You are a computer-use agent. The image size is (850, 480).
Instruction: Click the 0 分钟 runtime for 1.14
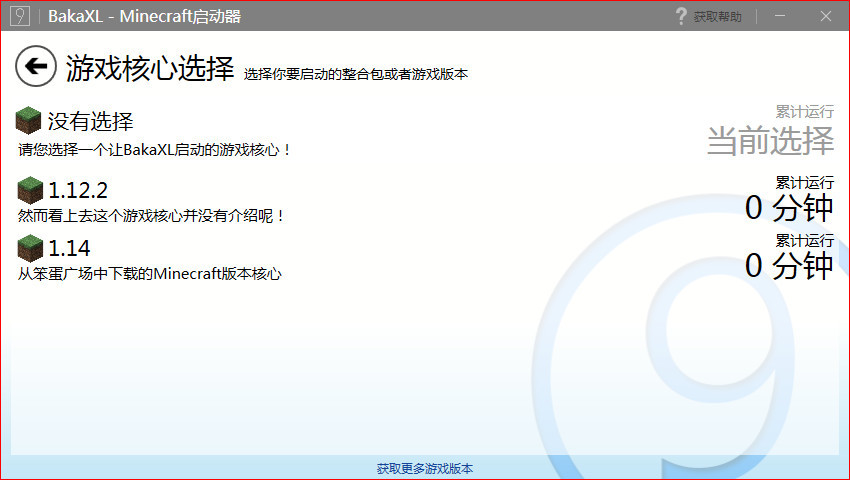pos(789,265)
